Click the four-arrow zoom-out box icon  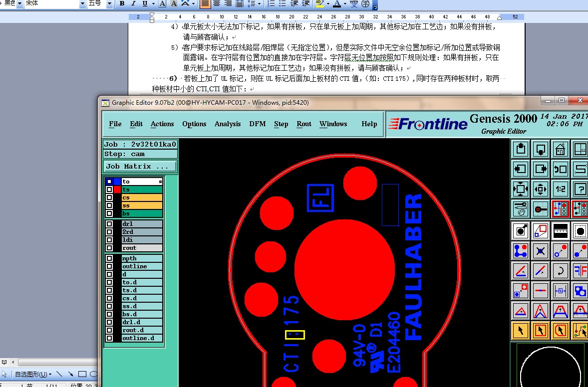[521, 189]
